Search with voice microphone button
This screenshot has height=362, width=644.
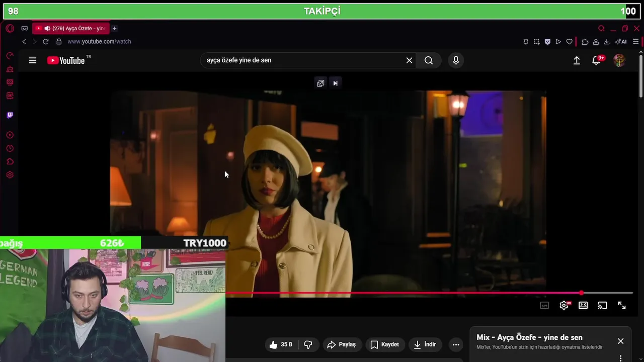[x=456, y=60]
